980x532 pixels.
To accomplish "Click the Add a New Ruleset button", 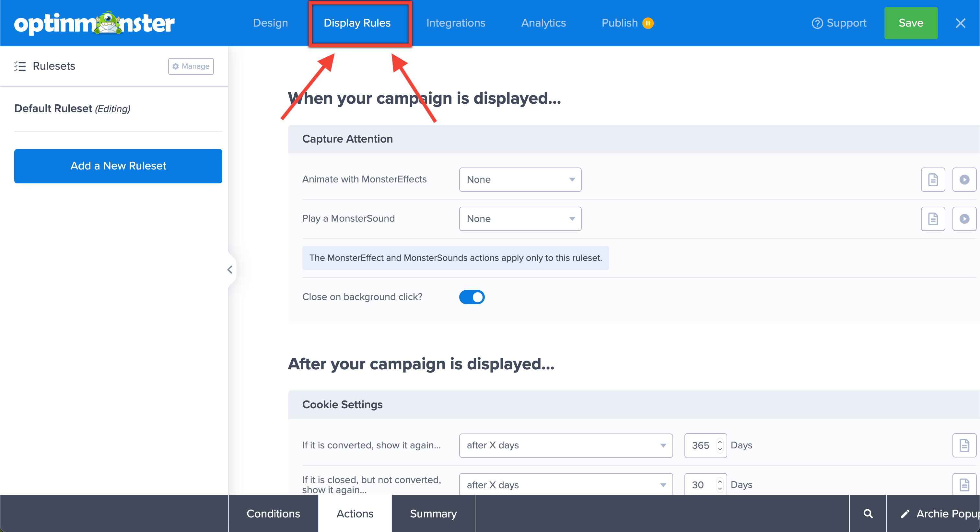I will click(118, 166).
